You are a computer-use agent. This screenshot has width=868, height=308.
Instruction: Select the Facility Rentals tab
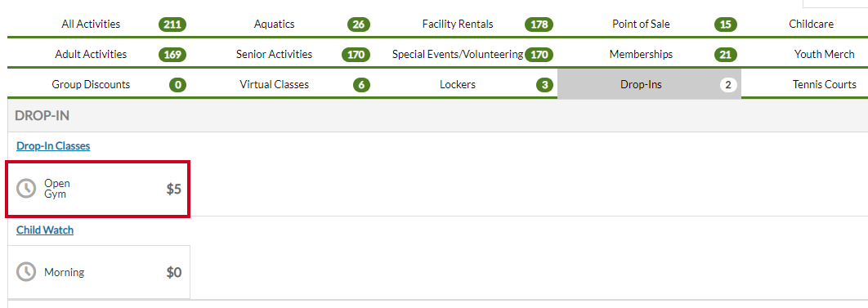466,25
